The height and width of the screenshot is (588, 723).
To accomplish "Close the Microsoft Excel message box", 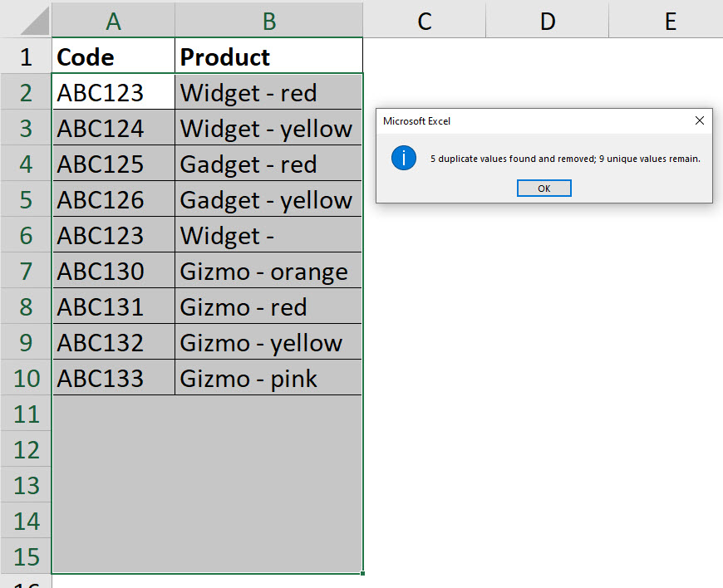I will click(699, 121).
